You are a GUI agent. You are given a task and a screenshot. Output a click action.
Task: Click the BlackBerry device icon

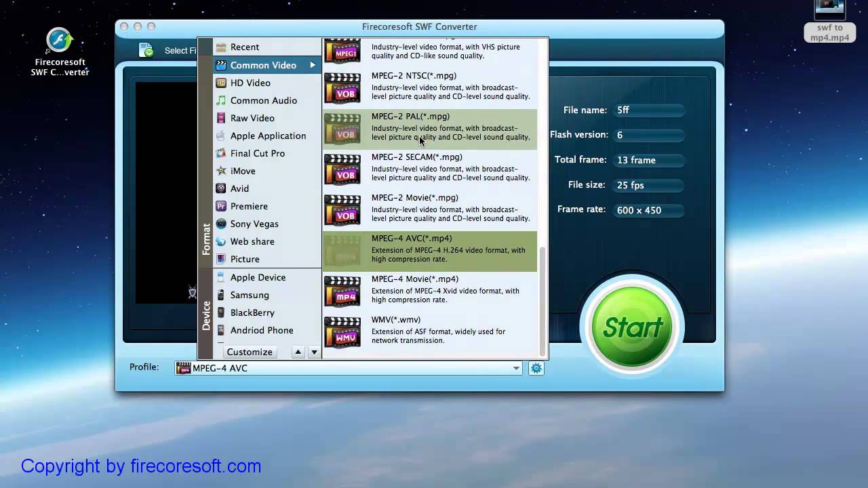221,312
